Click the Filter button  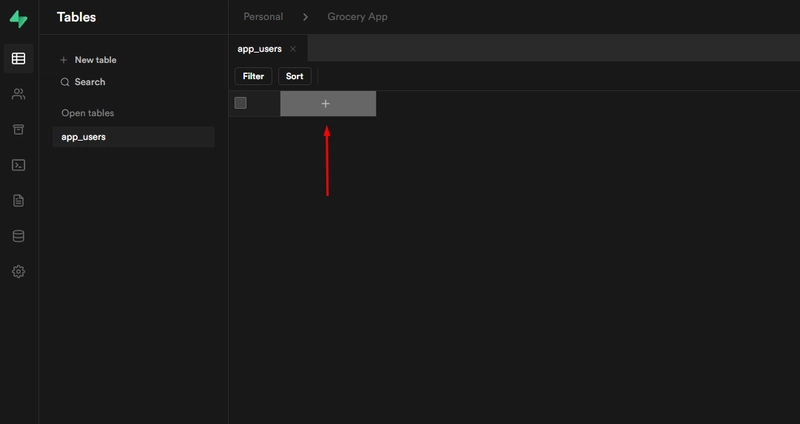click(253, 76)
